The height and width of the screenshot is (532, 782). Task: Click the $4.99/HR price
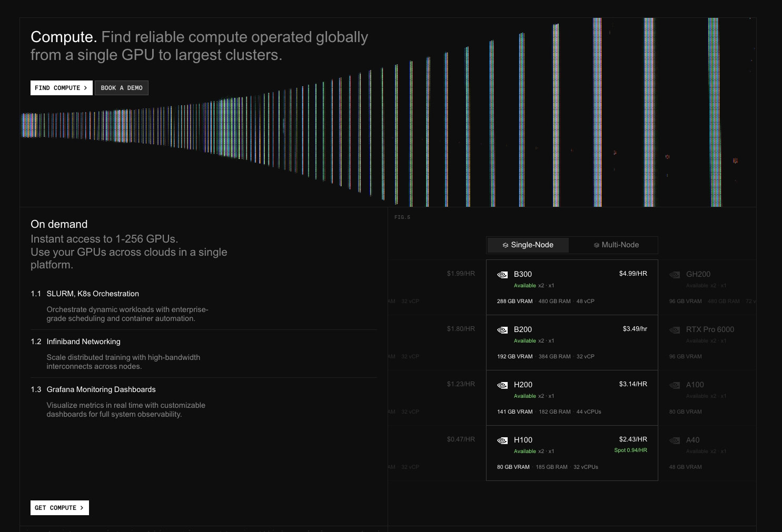tap(633, 274)
